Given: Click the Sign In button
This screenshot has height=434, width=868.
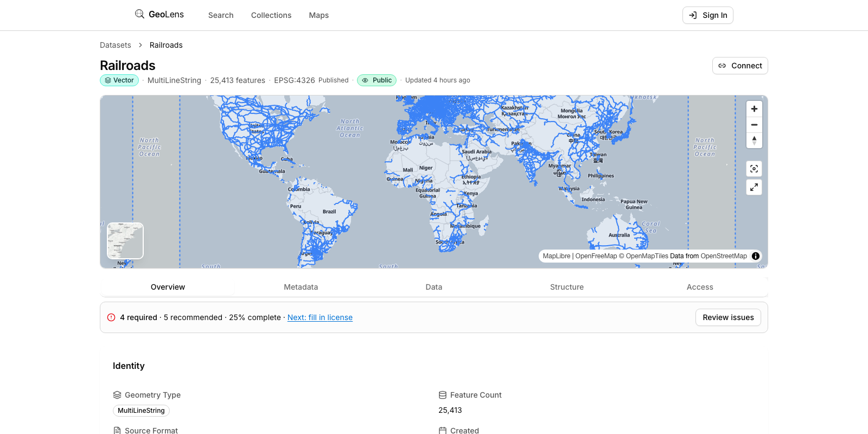Looking at the screenshot, I should (708, 15).
